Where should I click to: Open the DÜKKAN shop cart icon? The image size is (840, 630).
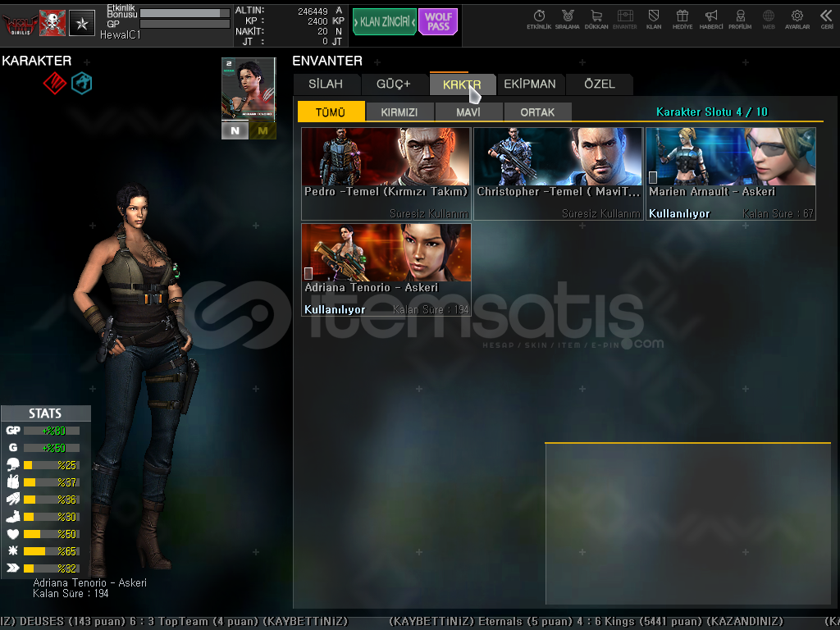[x=596, y=20]
